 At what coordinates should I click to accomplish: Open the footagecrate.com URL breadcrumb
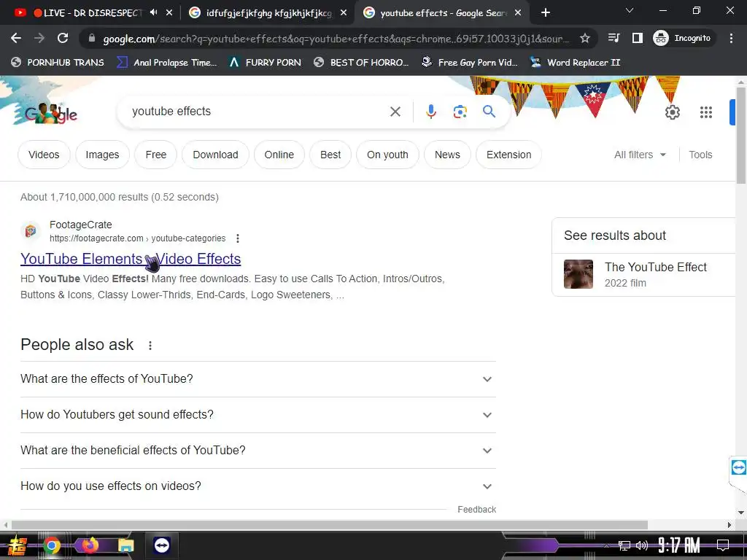click(137, 238)
